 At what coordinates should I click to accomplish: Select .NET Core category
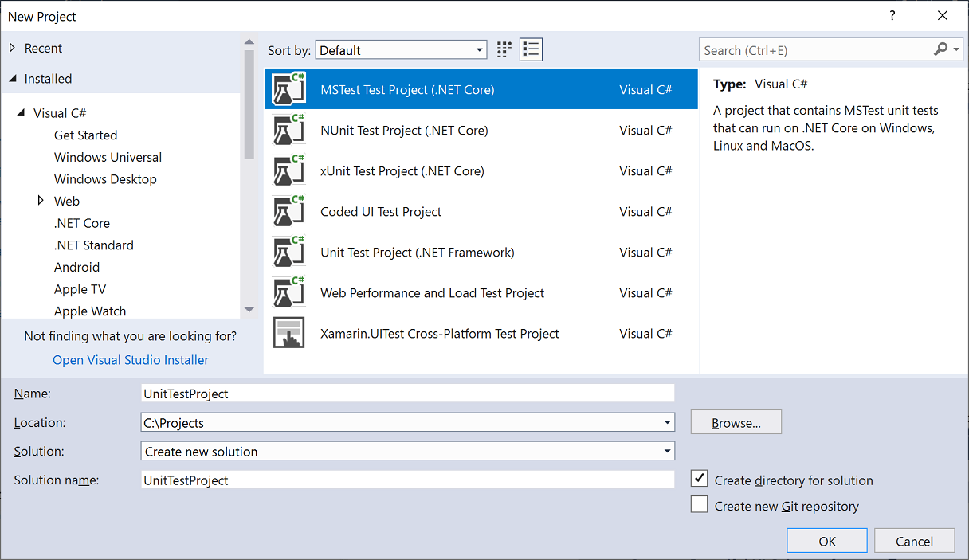click(82, 223)
